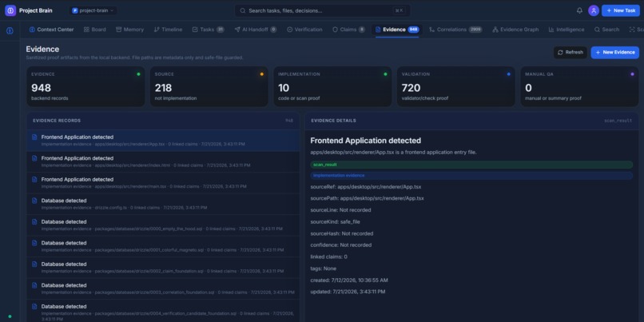
Task: Open the Verification tab
Action: coord(304,30)
